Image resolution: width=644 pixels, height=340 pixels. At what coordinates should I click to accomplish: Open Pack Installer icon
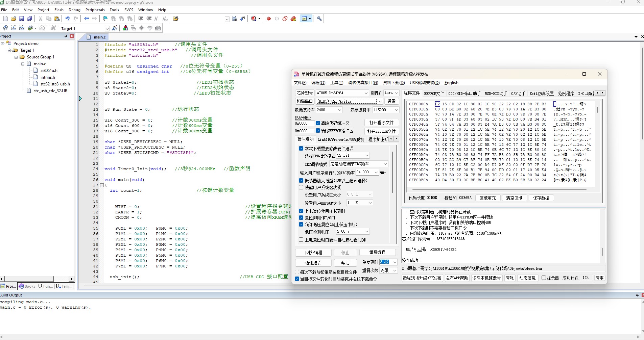point(158,28)
